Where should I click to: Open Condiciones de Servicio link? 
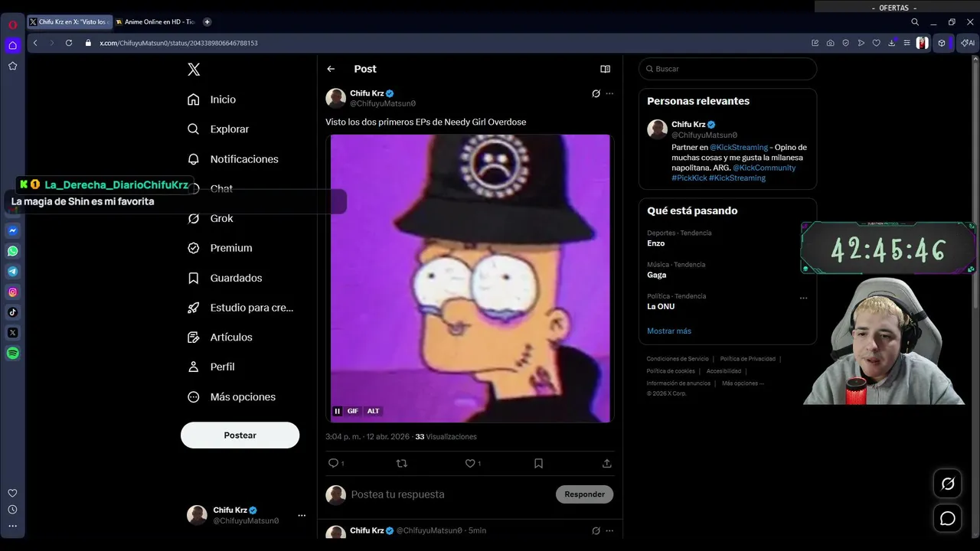[678, 359]
